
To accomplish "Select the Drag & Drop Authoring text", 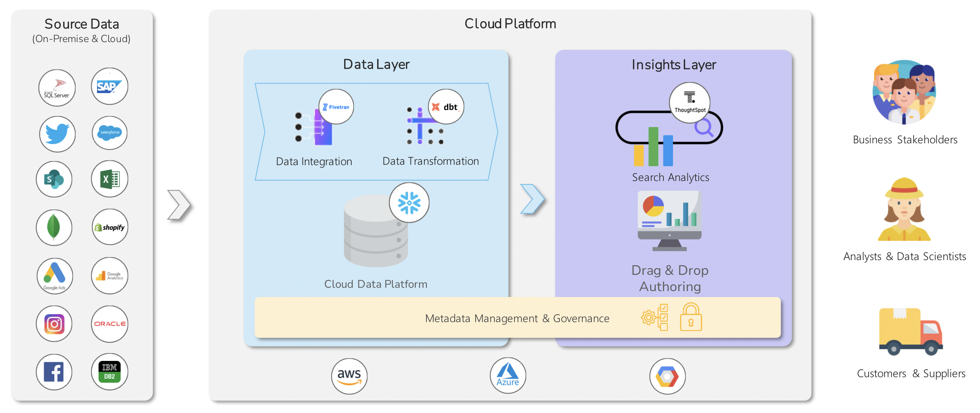I will click(x=670, y=279).
